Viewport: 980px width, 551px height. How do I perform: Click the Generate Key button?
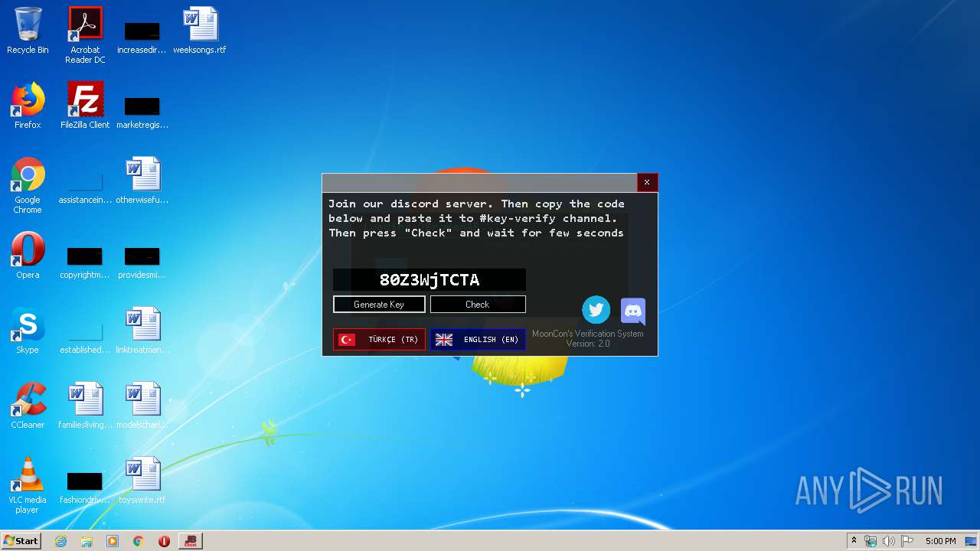tap(379, 305)
